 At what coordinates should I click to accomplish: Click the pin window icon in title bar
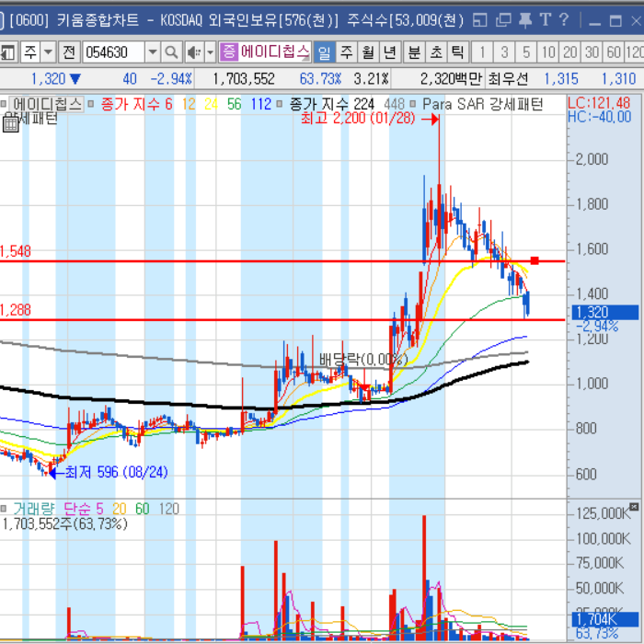525,19
